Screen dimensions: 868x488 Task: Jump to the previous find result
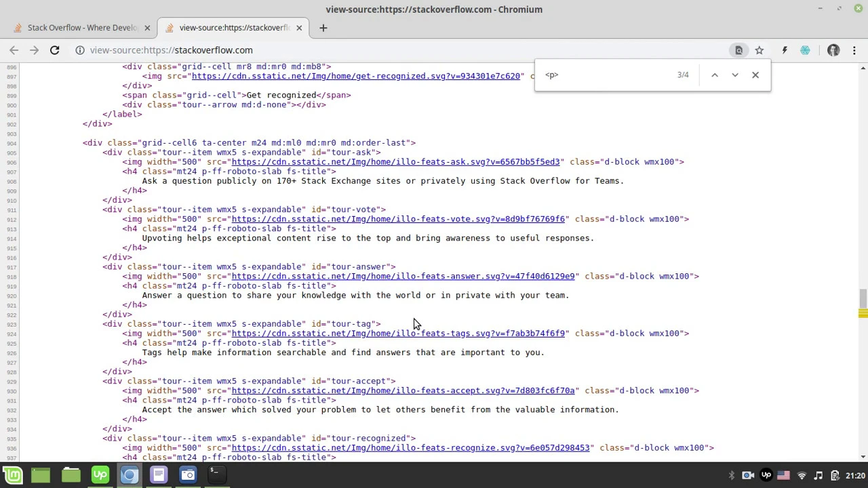(x=715, y=75)
